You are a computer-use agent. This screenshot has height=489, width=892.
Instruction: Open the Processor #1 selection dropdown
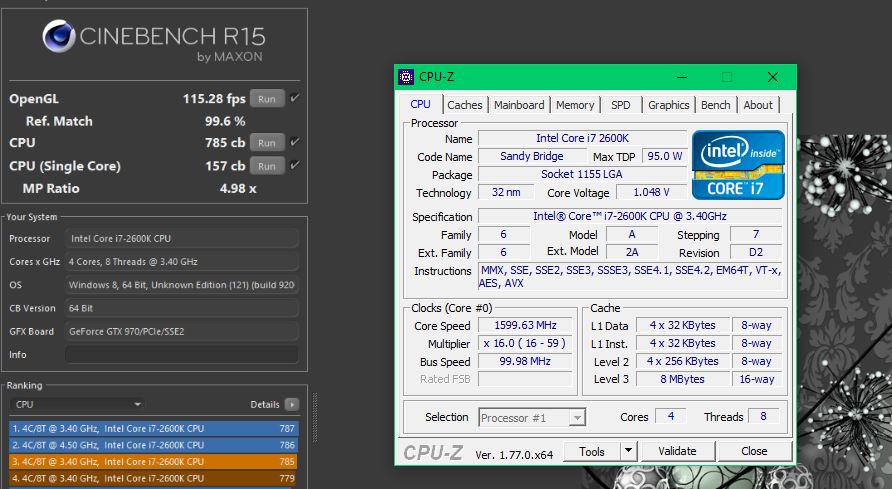pos(532,418)
